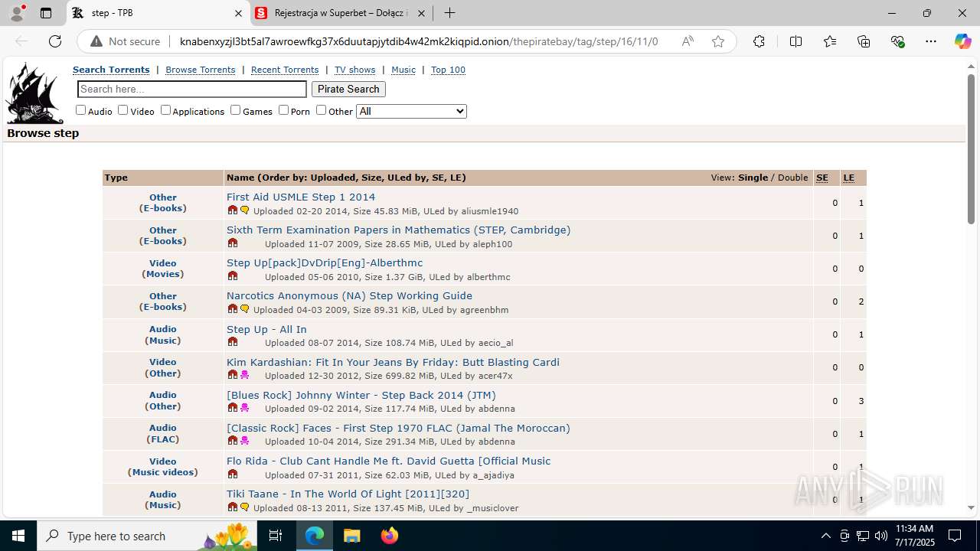Open Firefox from taskbar
The height and width of the screenshot is (551, 980).
(x=390, y=536)
